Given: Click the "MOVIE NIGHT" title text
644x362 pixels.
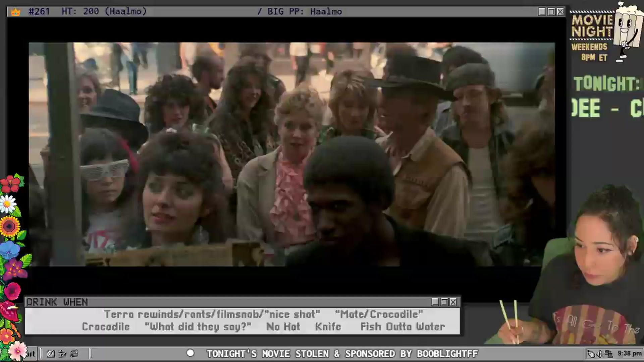Looking at the screenshot, I should 592,26.
